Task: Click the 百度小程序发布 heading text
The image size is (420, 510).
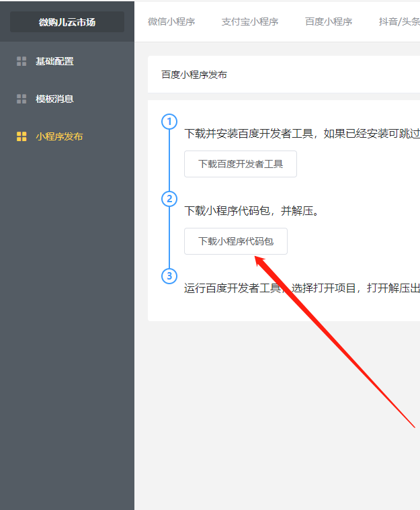Action: (x=194, y=75)
